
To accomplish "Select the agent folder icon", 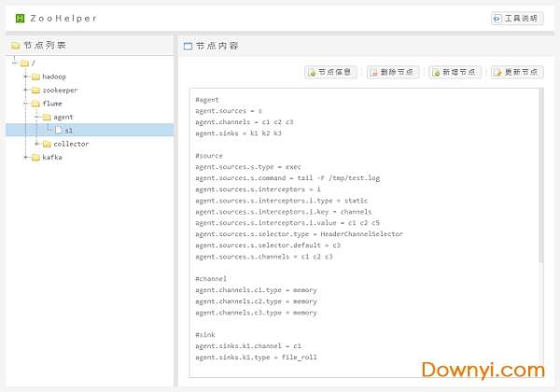I will 47,117.
